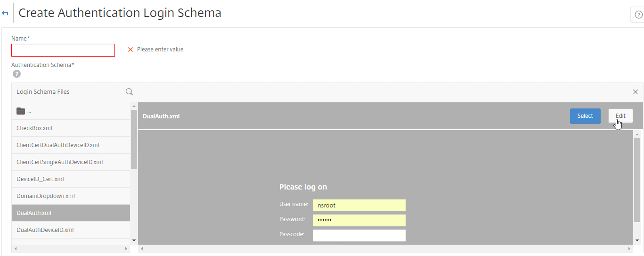Select DualAuthDeviceID.xml schema file

71,230
